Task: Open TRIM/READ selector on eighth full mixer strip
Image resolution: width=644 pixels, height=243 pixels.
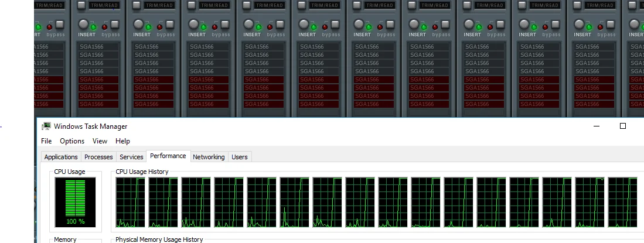Action: [x=490, y=5]
